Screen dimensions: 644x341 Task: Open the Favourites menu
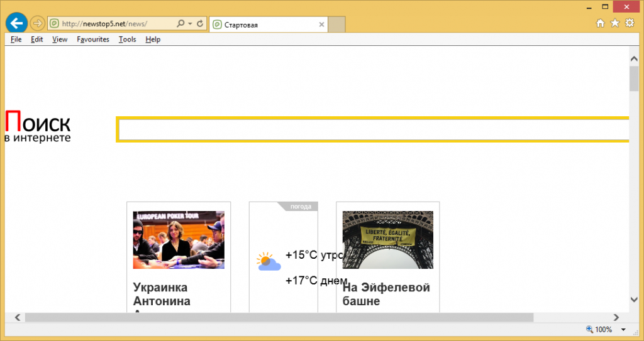[92, 40]
